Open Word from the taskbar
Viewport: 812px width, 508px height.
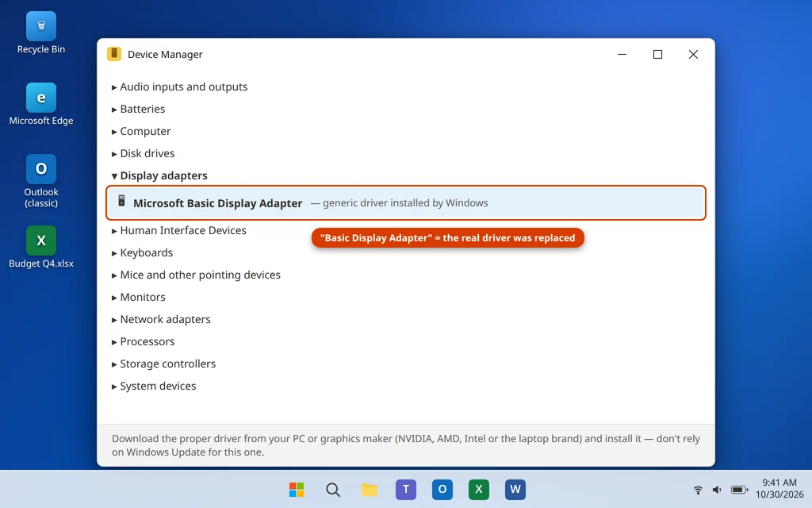[515, 489]
